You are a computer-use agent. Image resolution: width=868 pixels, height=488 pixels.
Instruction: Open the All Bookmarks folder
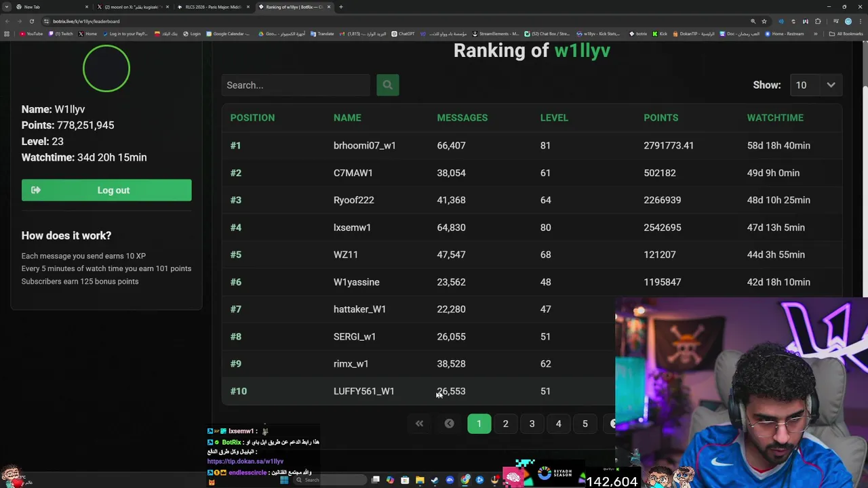pos(846,34)
